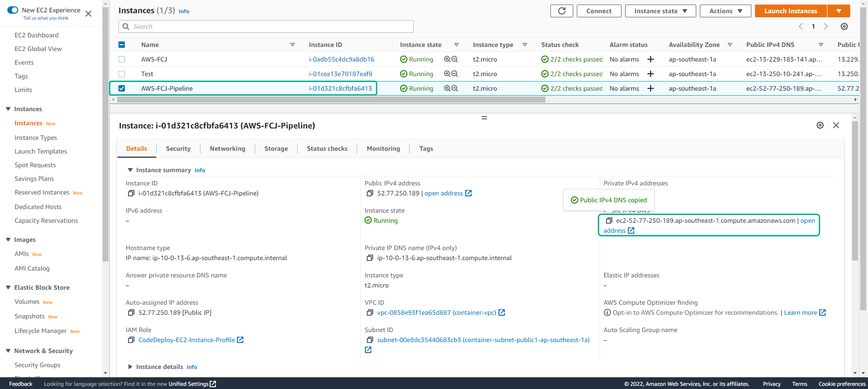The width and height of the screenshot is (868, 389).
Task: Go to next page of instances
Action: click(x=826, y=26)
